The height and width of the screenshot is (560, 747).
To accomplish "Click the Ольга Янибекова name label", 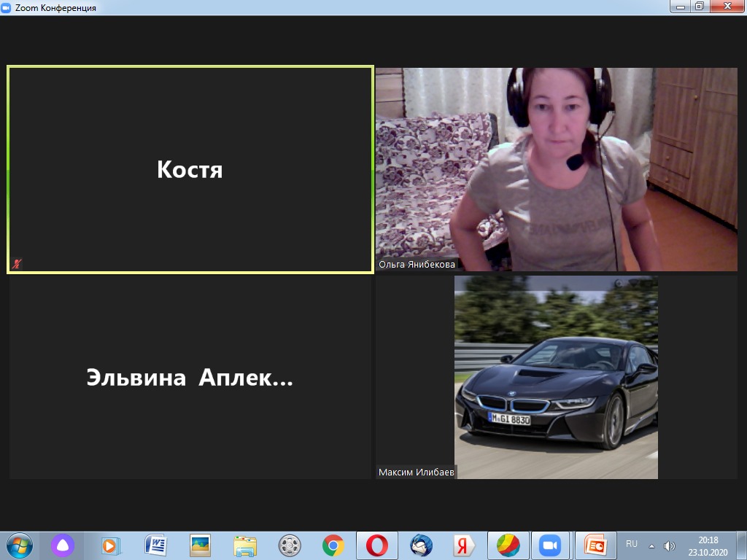I will point(417,265).
